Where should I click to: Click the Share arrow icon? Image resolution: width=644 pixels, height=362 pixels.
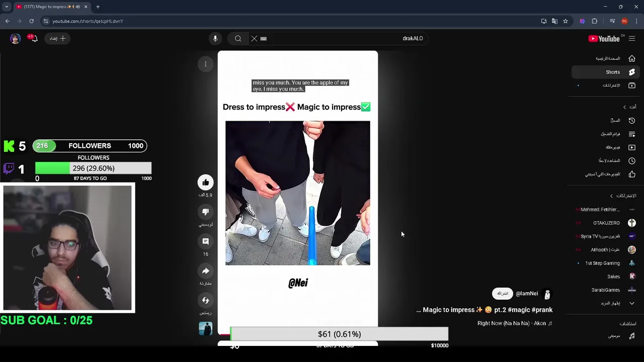click(205, 271)
